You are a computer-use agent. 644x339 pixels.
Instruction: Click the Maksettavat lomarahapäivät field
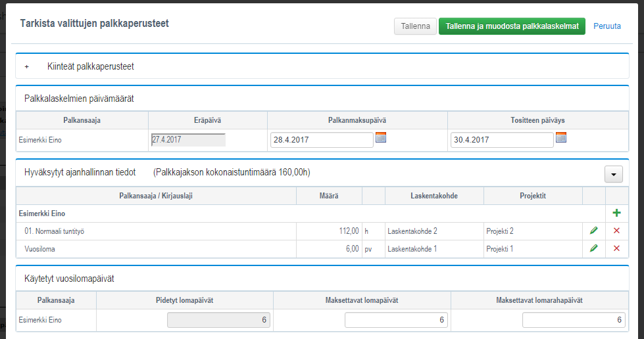pyautogui.click(x=573, y=320)
